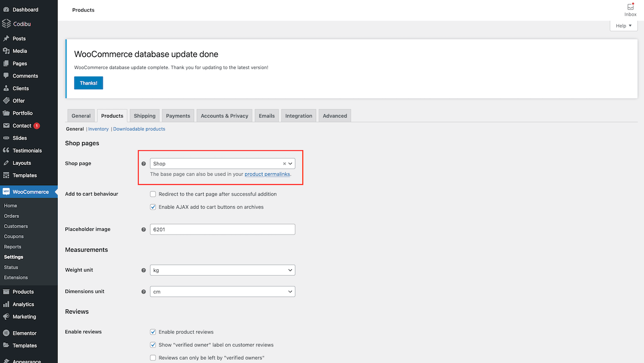Open WooCommerce Extensions submenu
644x363 pixels.
tap(16, 278)
